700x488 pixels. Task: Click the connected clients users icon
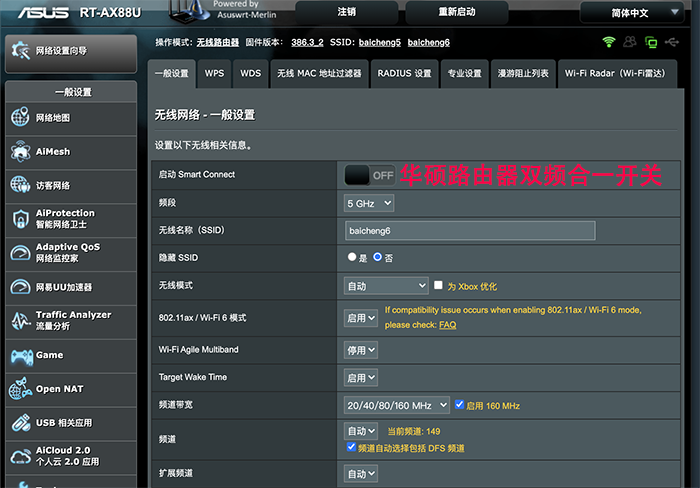[630, 42]
